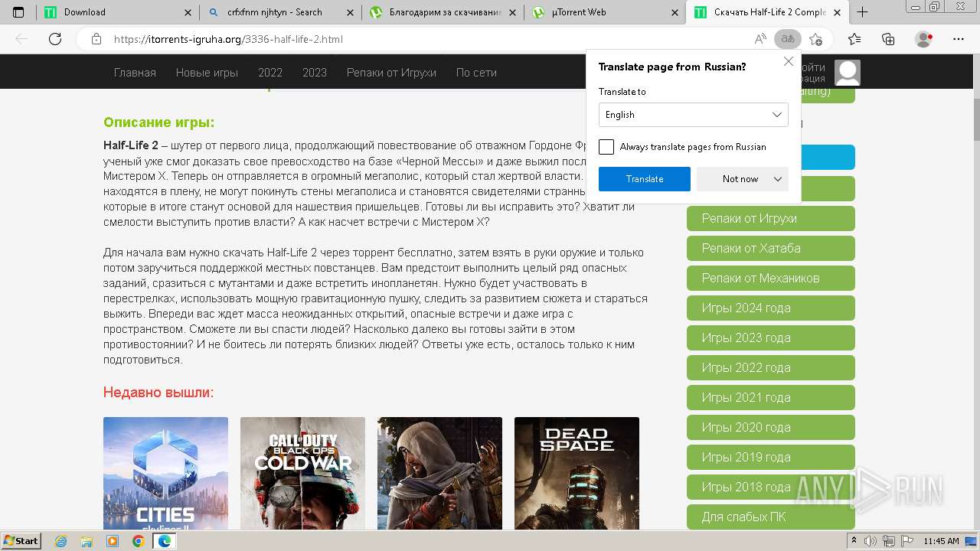The height and width of the screenshot is (551, 980).
Task: Open Call of Duty Cold War thumbnail
Action: [302, 474]
